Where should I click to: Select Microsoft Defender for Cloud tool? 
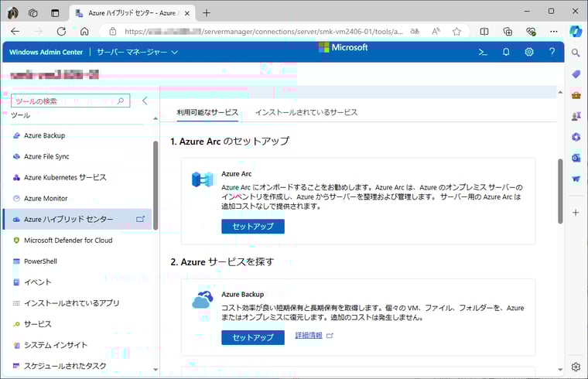pyautogui.click(x=77, y=241)
